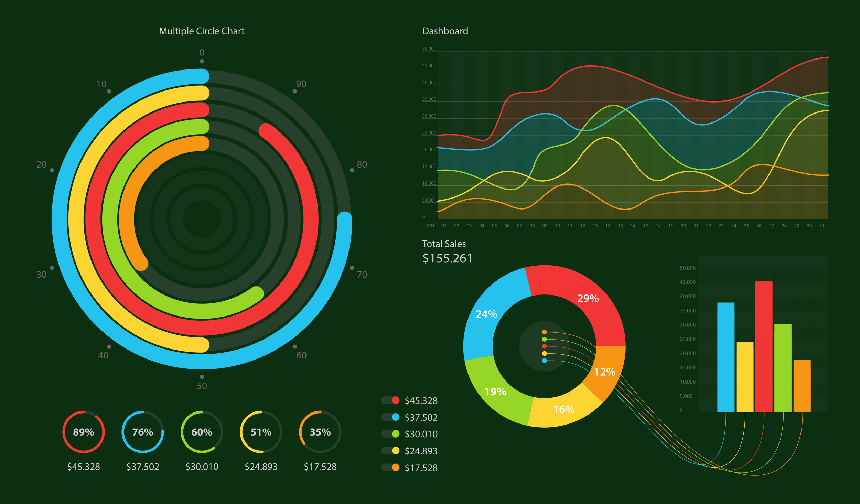Click the 10 marker on circle chart
This screenshot has width=860, height=504.
pyautogui.click(x=101, y=84)
